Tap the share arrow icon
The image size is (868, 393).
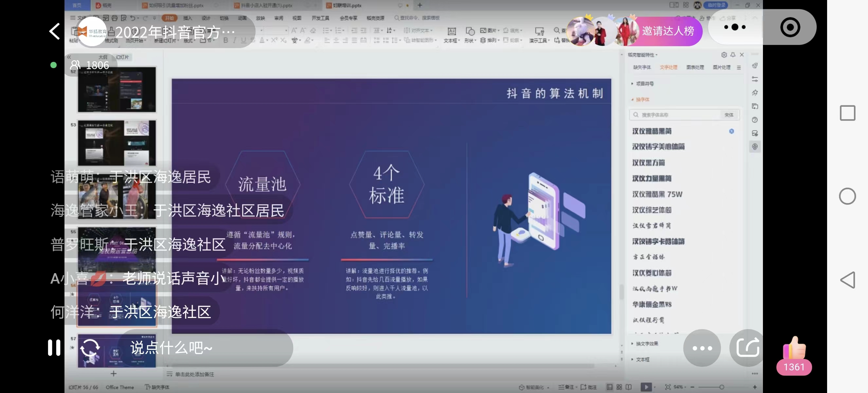[747, 347]
